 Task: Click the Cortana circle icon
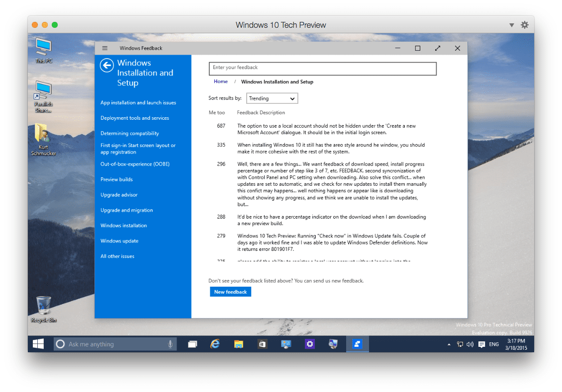pos(60,344)
